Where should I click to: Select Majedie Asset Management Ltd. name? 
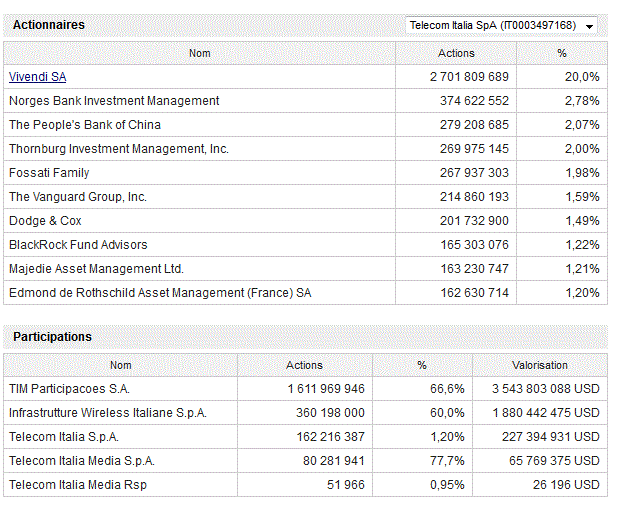click(x=96, y=269)
